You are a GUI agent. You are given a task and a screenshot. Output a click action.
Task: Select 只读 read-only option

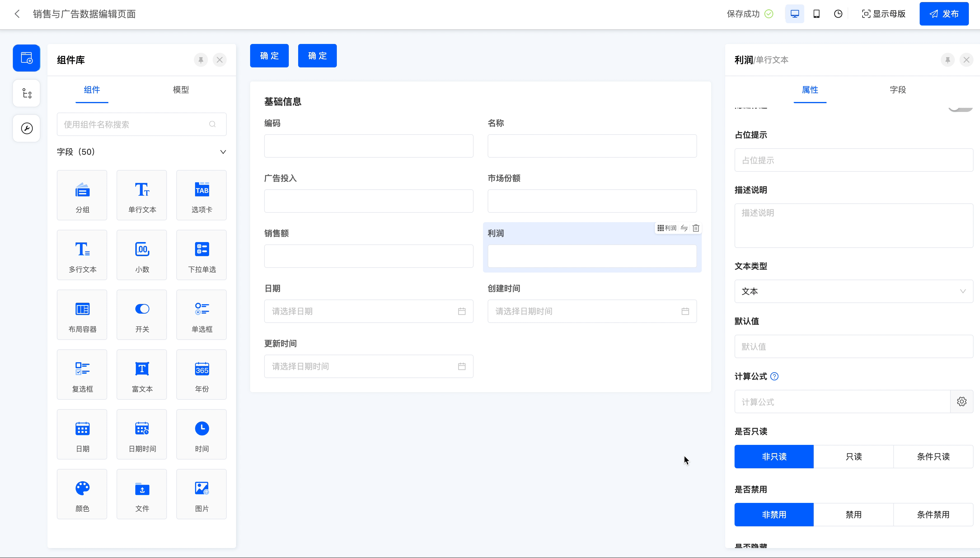click(853, 456)
